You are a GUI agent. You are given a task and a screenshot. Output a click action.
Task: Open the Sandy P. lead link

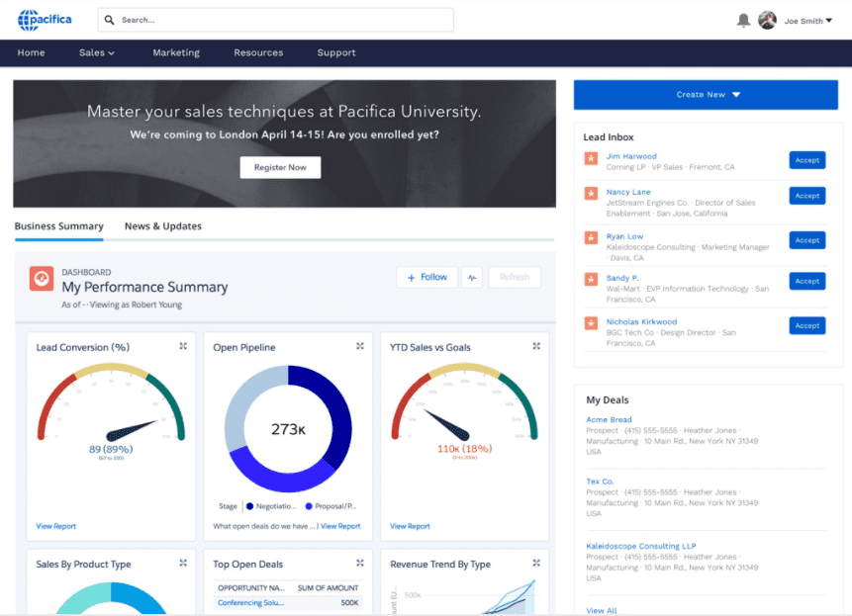pyautogui.click(x=622, y=278)
